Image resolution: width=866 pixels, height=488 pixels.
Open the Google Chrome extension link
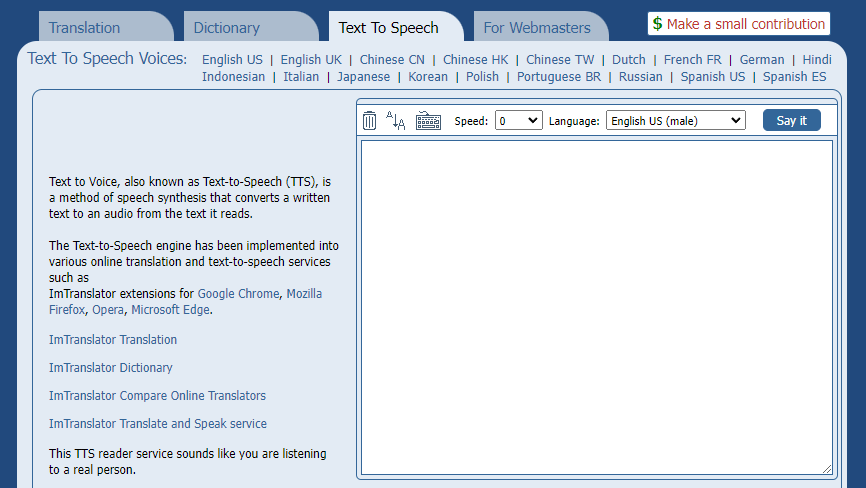click(x=238, y=294)
